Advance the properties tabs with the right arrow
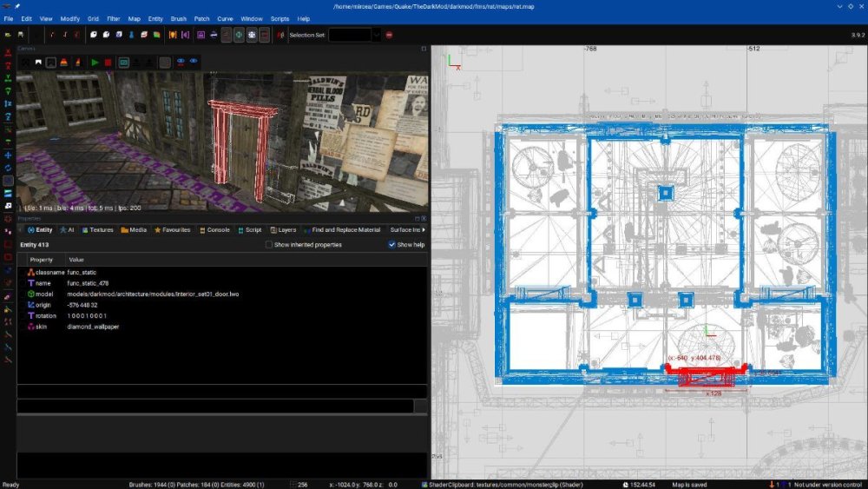Image resolution: width=868 pixels, height=489 pixels. 424,229
